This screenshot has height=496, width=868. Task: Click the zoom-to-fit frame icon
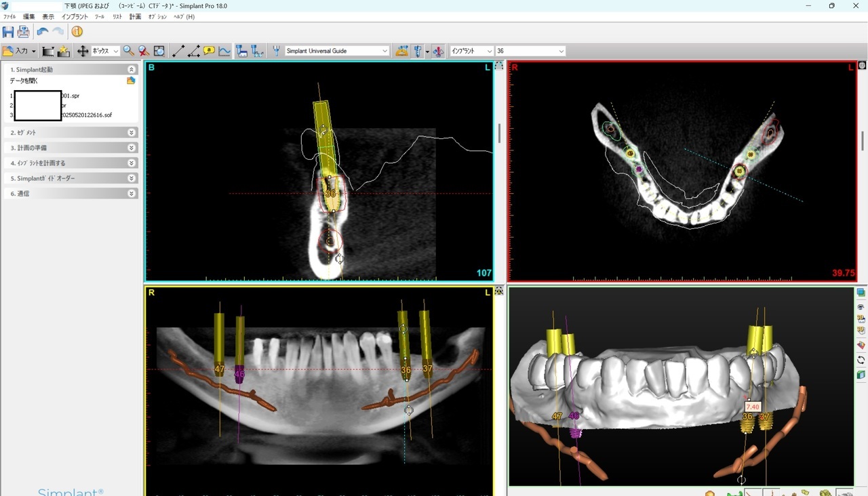pos(159,51)
